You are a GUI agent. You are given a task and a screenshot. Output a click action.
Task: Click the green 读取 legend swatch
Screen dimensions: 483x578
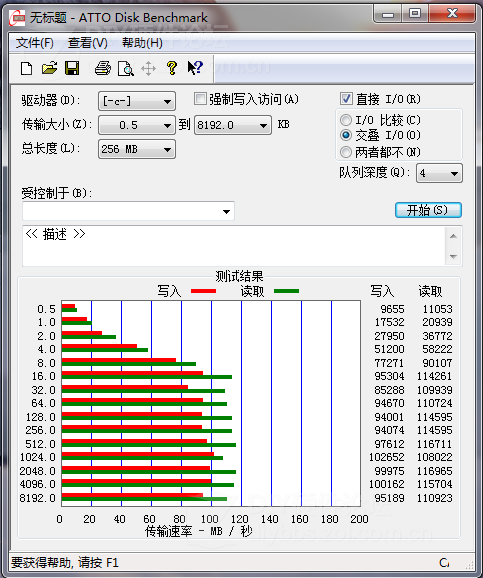[x=286, y=291]
